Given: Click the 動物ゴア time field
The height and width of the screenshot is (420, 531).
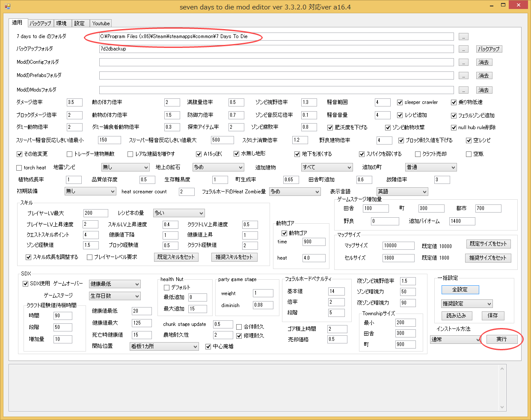Looking at the screenshot, I should (x=314, y=242).
